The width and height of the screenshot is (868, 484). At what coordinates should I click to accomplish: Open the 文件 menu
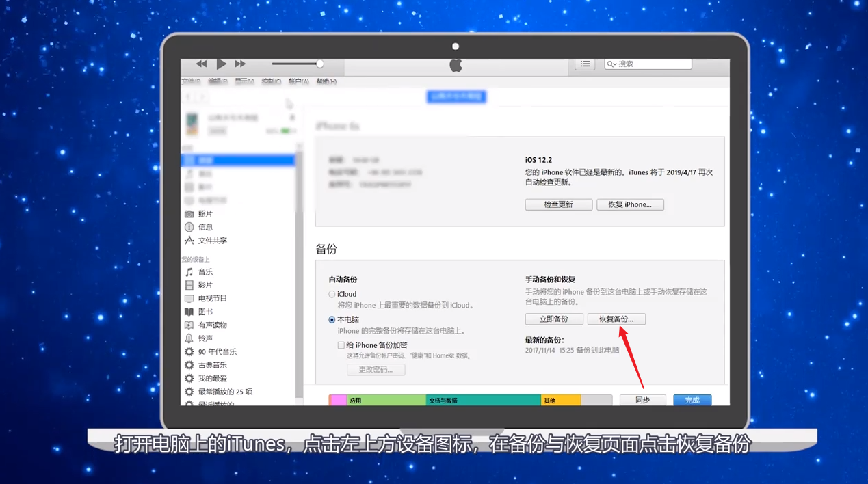(191, 81)
